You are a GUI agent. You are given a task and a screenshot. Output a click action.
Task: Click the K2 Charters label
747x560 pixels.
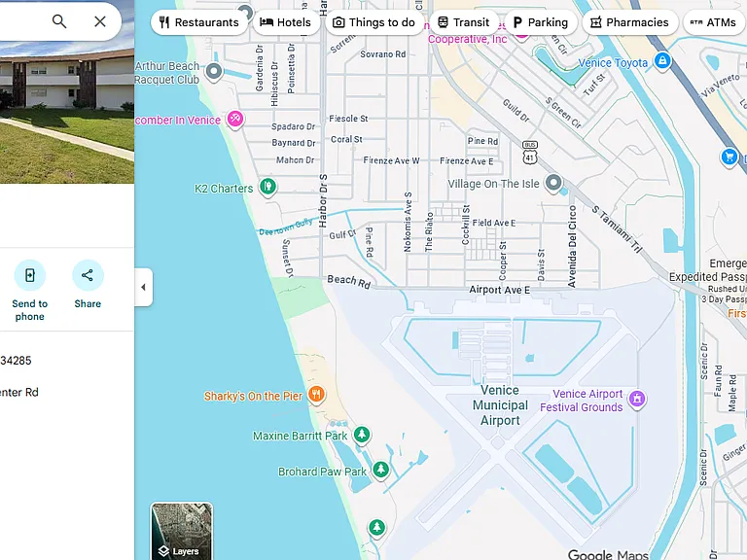point(224,189)
